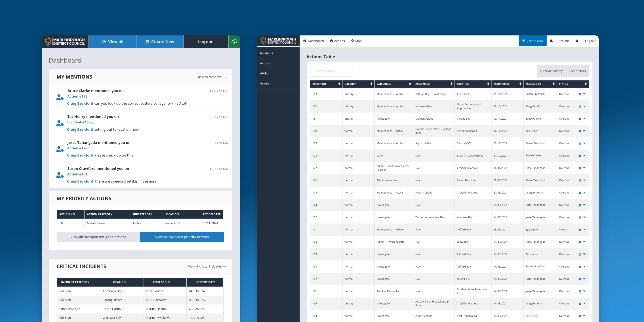
Task: Log out from the Actions Table window
Action: tap(590, 41)
